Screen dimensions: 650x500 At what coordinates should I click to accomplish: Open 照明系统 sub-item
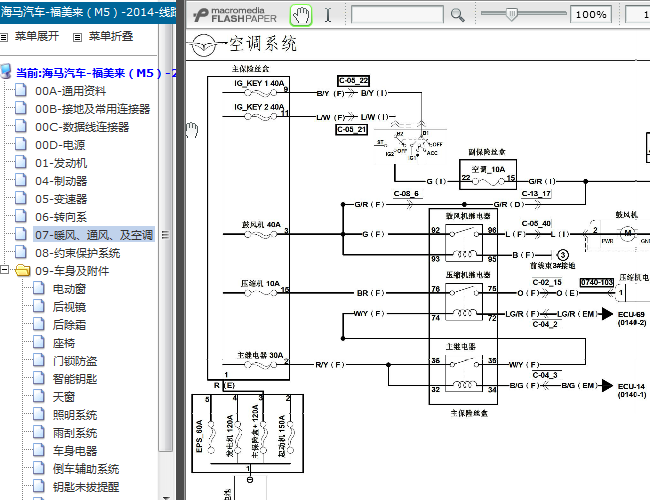75,415
